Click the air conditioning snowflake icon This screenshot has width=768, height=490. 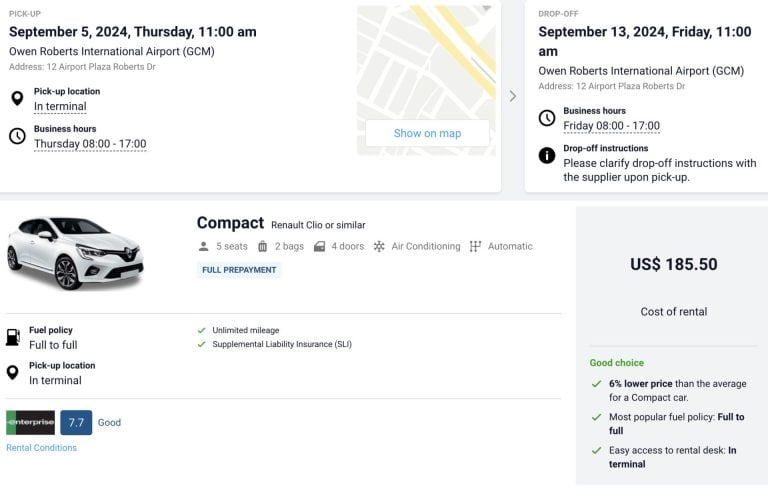(379, 246)
